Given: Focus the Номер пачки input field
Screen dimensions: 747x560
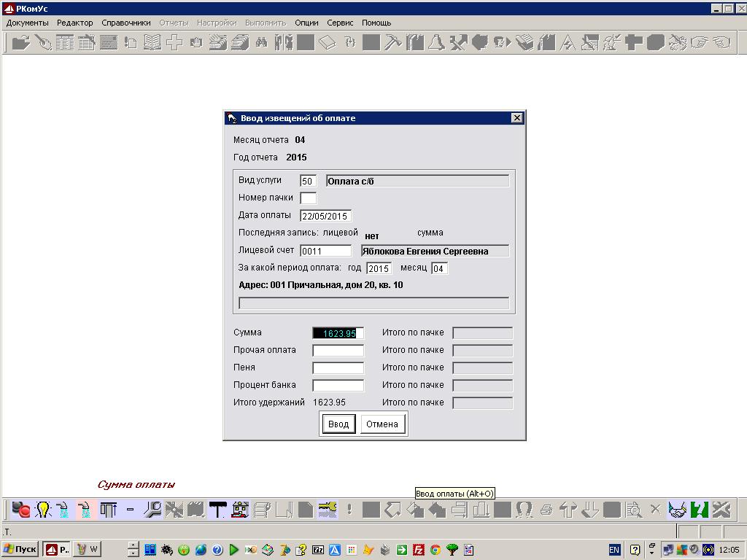Looking at the screenshot, I should (309, 198).
